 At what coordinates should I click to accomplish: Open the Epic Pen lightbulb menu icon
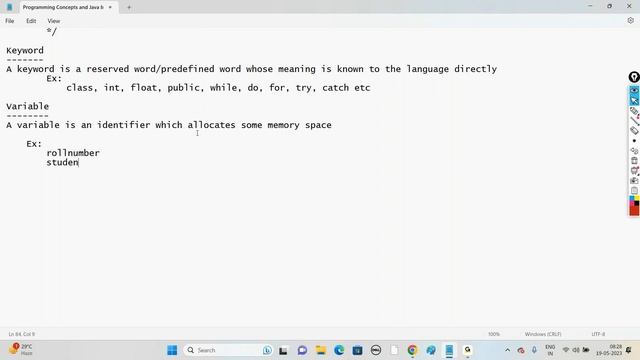coord(634,77)
